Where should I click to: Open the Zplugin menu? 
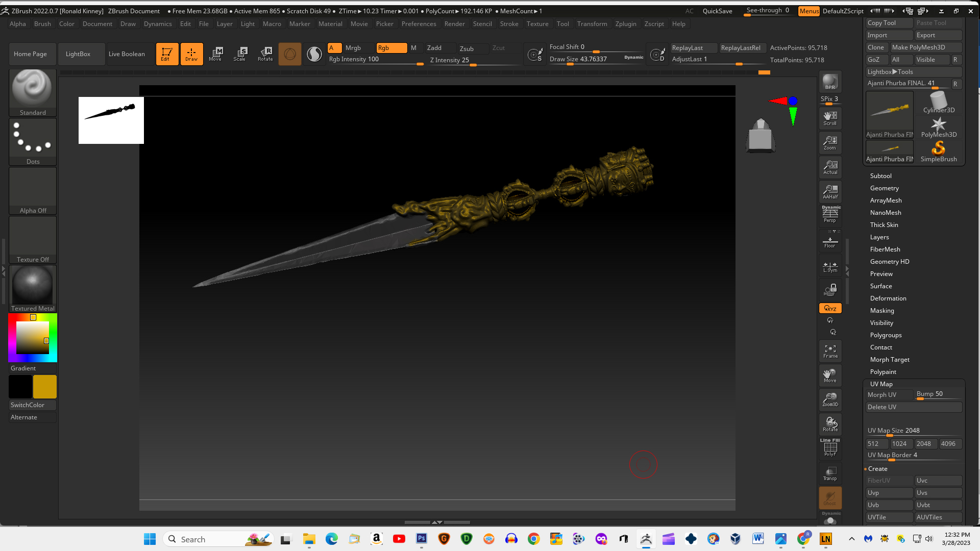[626, 24]
